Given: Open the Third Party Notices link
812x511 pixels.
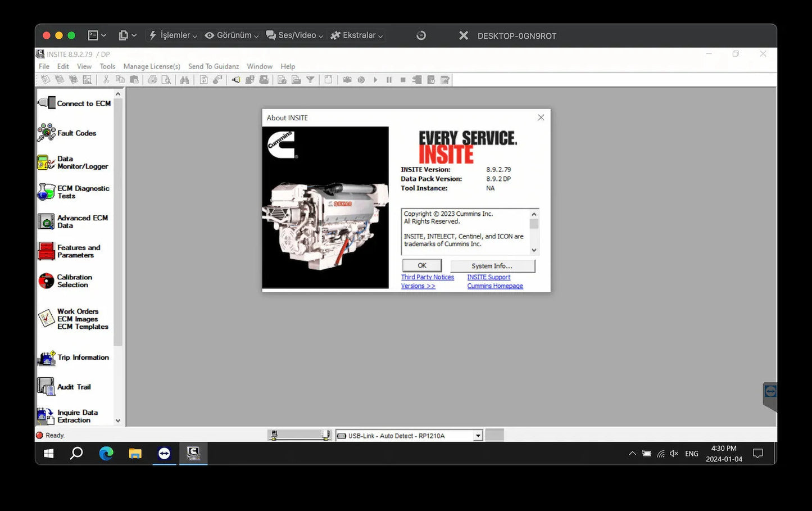Looking at the screenshot, I should [428, 277].
